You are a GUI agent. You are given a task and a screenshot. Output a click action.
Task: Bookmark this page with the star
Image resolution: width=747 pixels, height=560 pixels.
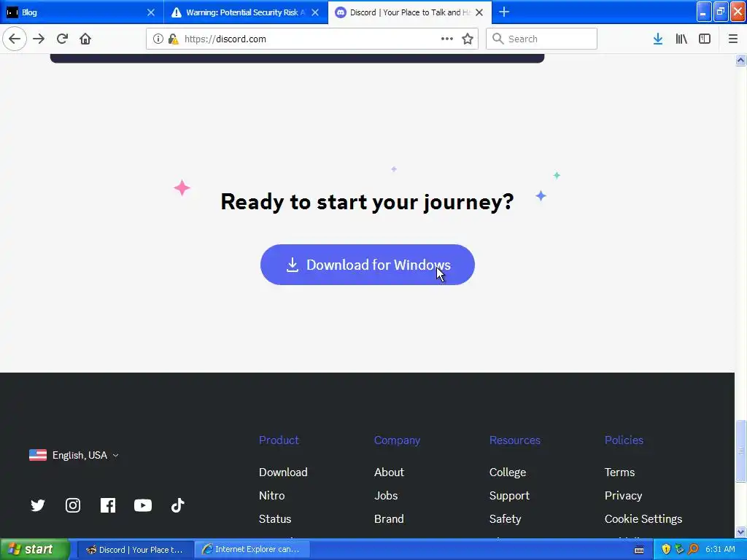pos(468,39)
